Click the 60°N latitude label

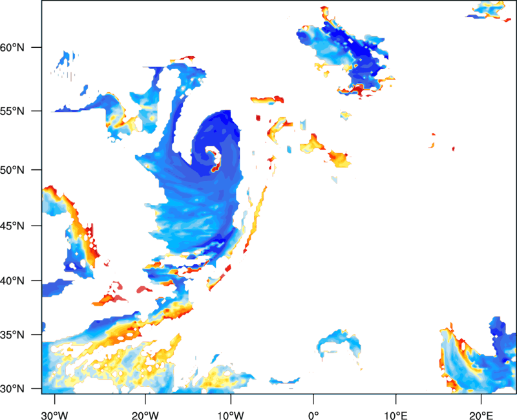point(12,48)
